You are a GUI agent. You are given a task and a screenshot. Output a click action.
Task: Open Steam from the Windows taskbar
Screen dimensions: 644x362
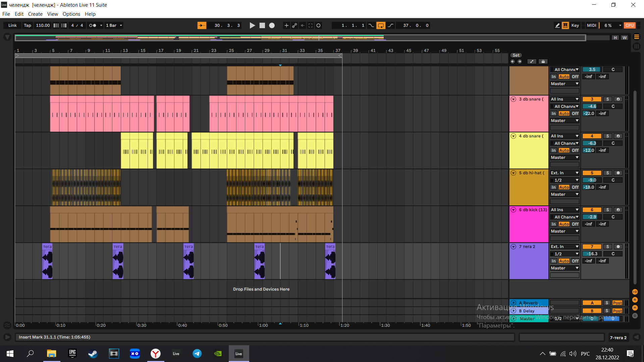pyautogui.click(x=93, y=354)
